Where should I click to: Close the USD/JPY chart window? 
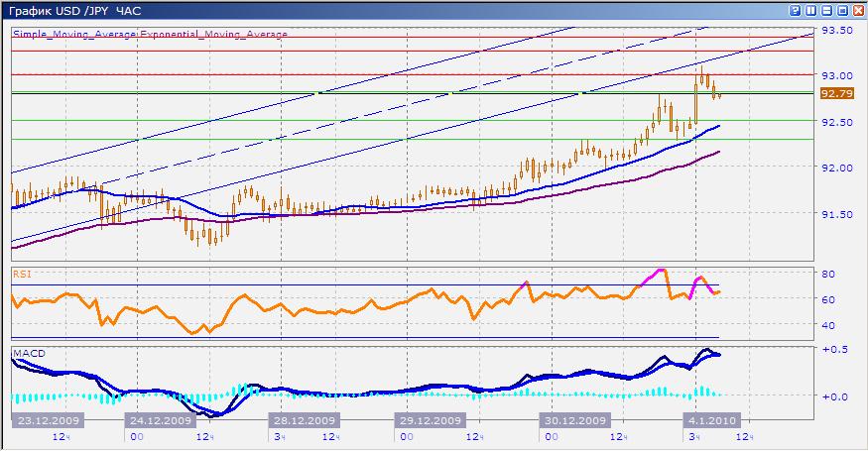click(x=859, y=11)
